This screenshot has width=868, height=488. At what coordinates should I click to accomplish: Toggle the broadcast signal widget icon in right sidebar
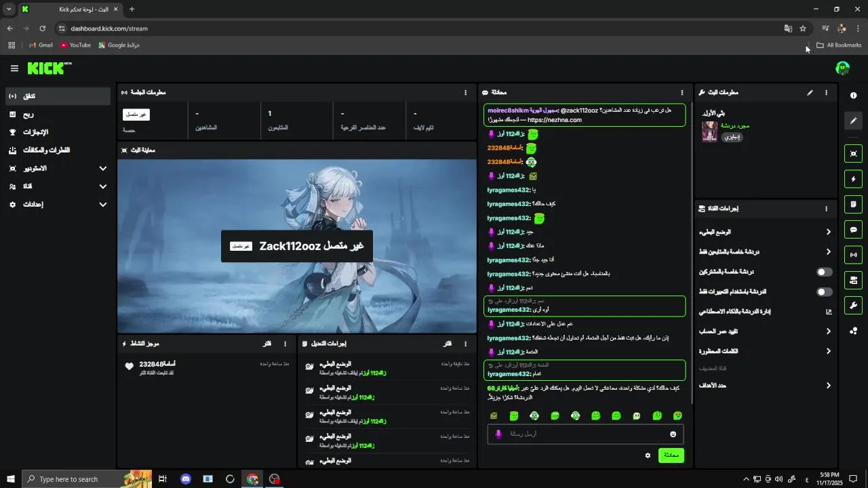click(853, 255)
